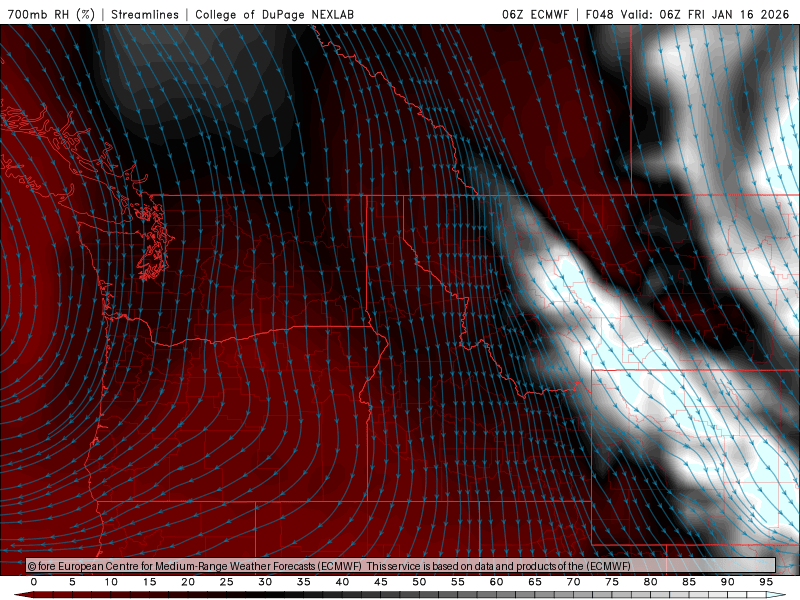800x600 pixels.
Task: Click the "50" colorbar label
Action: click(x=419, y=582)
